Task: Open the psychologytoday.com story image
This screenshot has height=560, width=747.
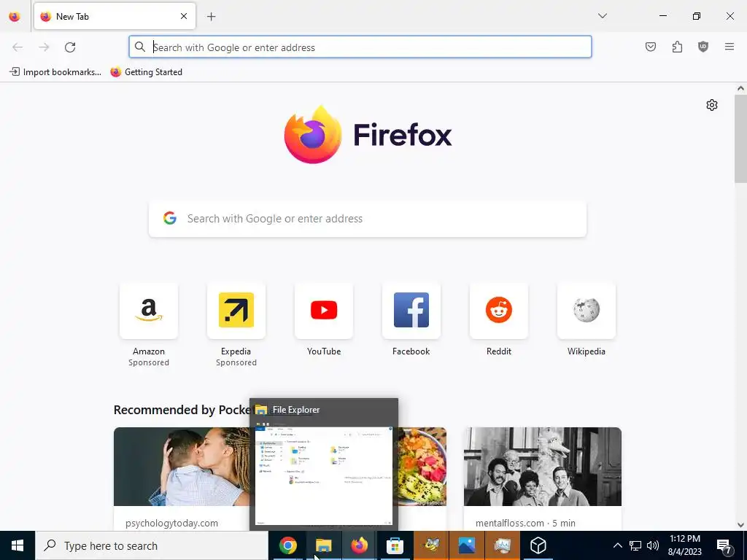Action: click(x=182, y=467)
